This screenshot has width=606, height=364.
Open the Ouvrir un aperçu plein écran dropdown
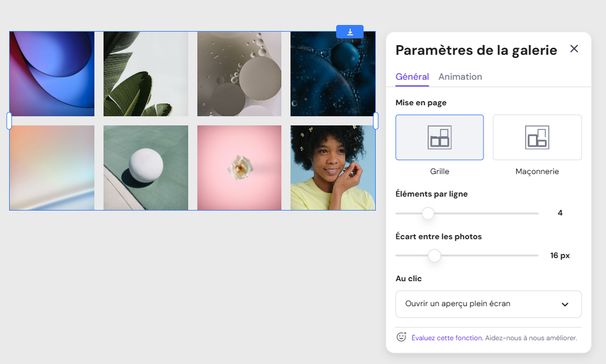click(x=488, y=304)
